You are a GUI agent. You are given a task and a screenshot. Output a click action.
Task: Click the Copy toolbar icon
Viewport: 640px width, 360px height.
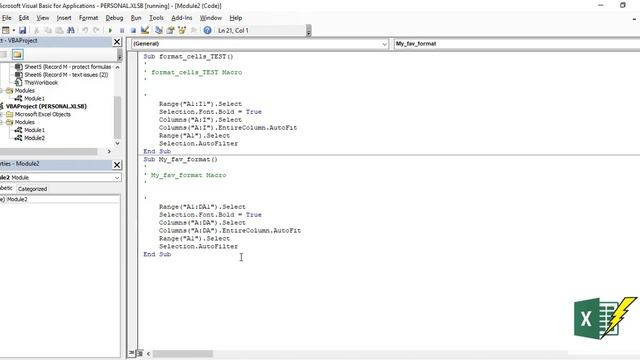(48, 30)
